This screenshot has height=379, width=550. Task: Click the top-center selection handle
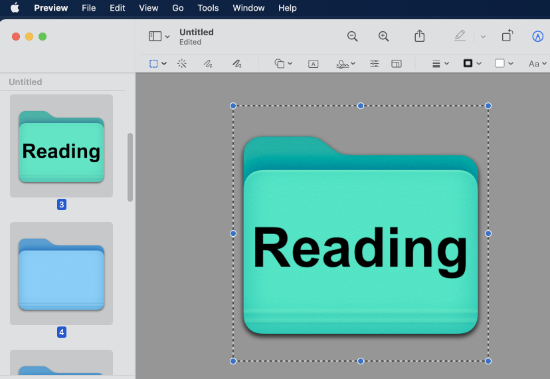pyautogui.click(x=361, y=106)
